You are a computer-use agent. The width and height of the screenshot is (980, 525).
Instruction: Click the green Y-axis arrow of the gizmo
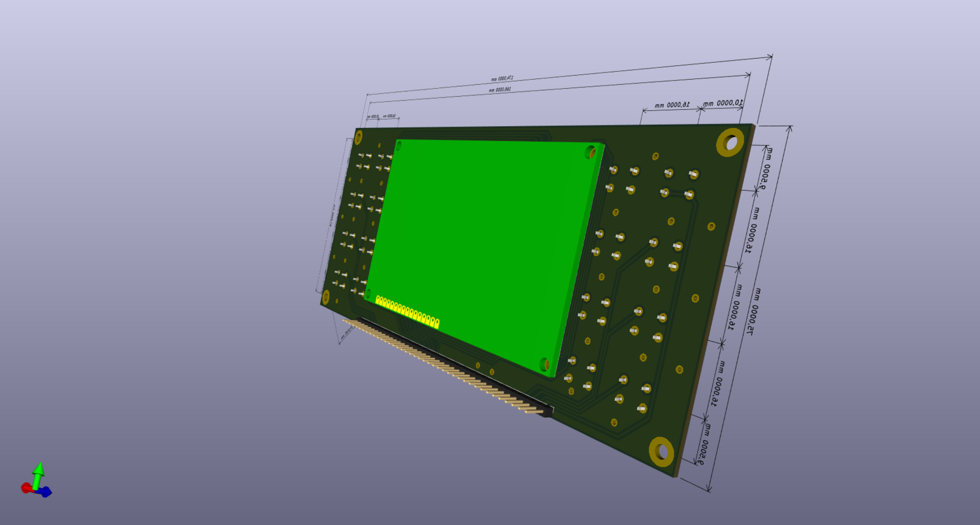tap(39, 472)
